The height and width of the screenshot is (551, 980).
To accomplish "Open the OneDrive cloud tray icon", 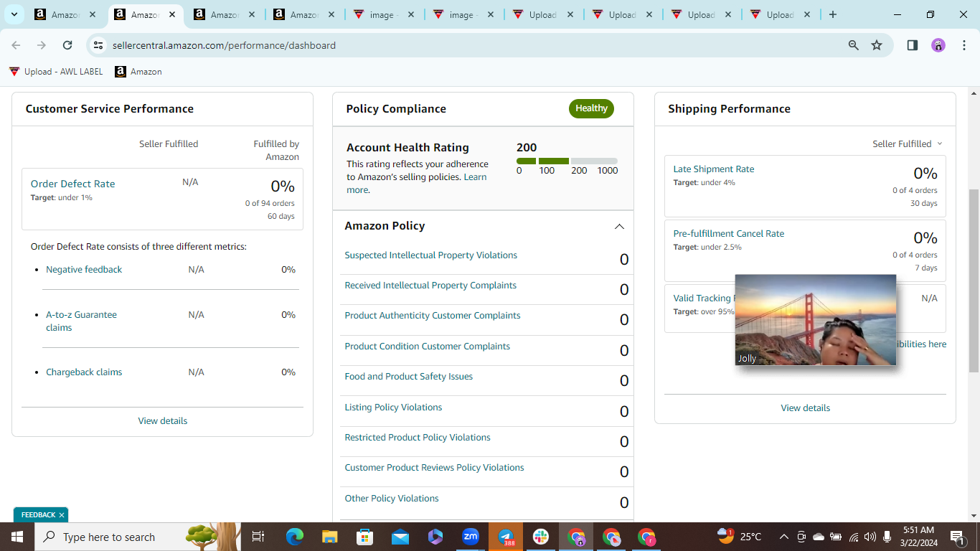I will coord(819,537).
